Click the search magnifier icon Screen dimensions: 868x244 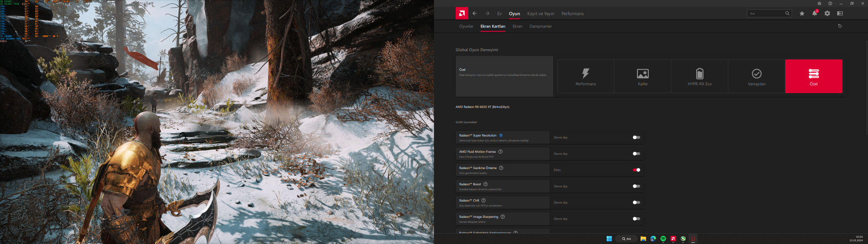click(787, 14)
